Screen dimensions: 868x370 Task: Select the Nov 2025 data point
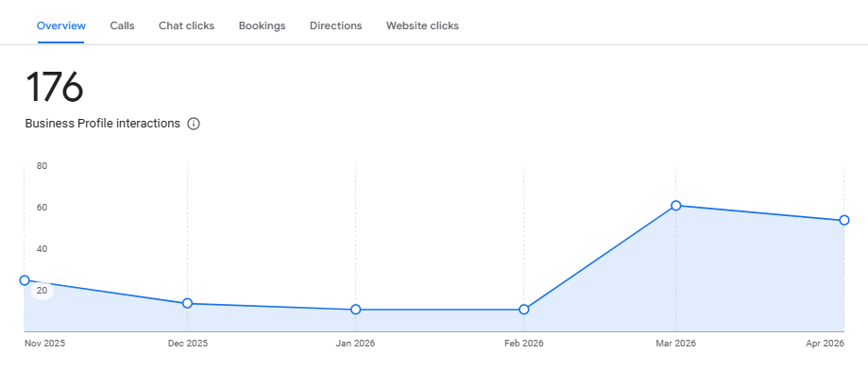point(25,280)
